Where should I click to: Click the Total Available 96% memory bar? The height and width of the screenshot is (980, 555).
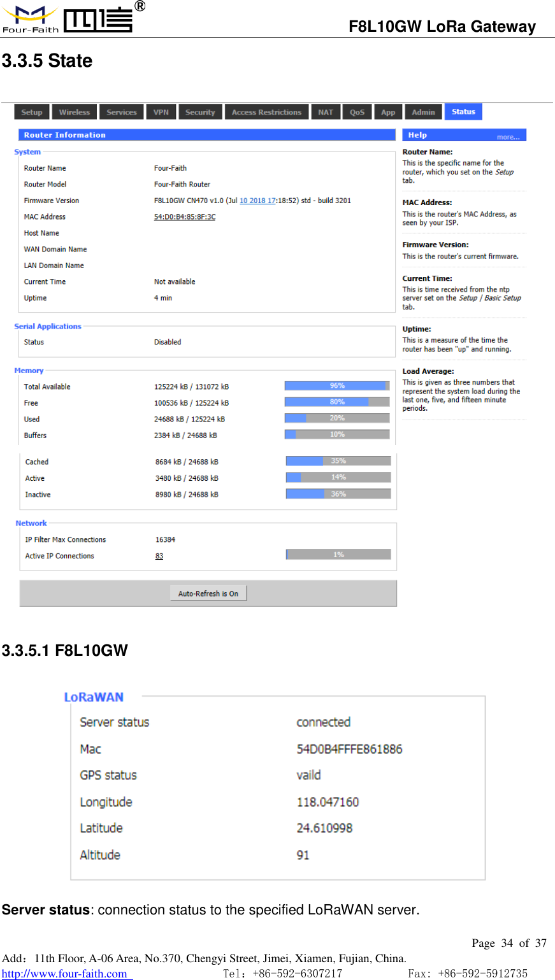pyautogui.click(x=337, y=385)
